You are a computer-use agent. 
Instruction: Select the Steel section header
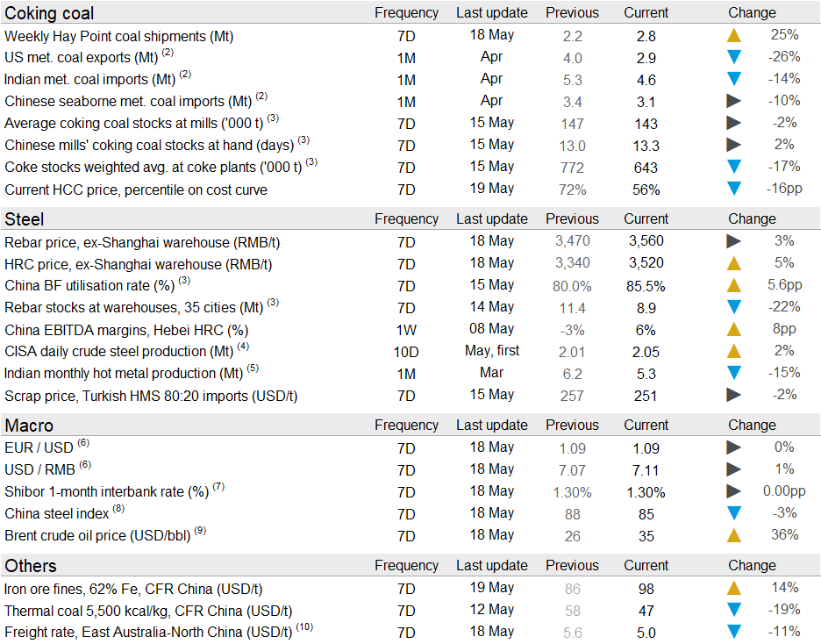pos(25,219)
